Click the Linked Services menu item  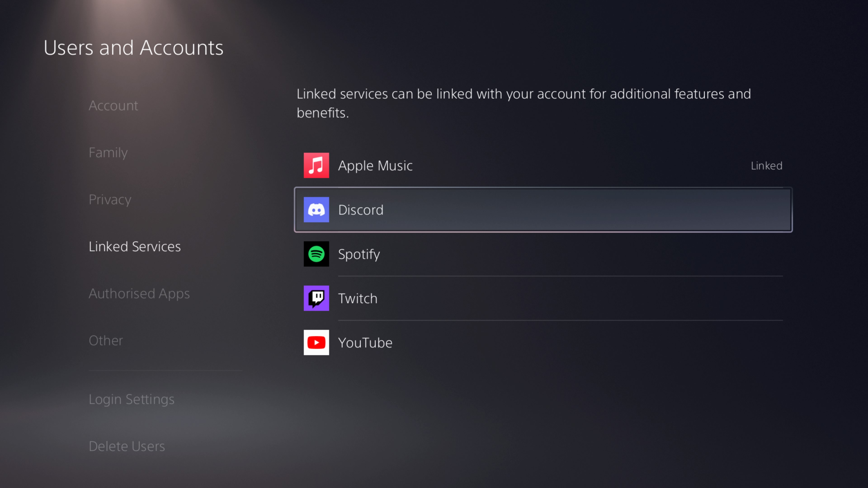click(135, 246)
